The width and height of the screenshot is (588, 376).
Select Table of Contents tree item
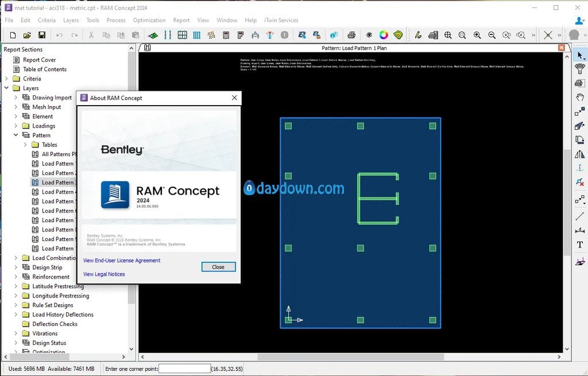[x=45, y=69]
